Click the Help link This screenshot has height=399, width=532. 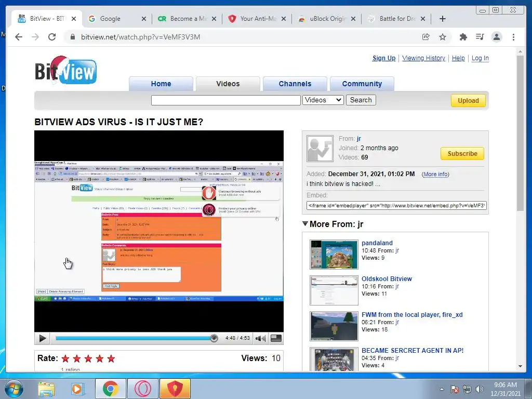[458, 58]
